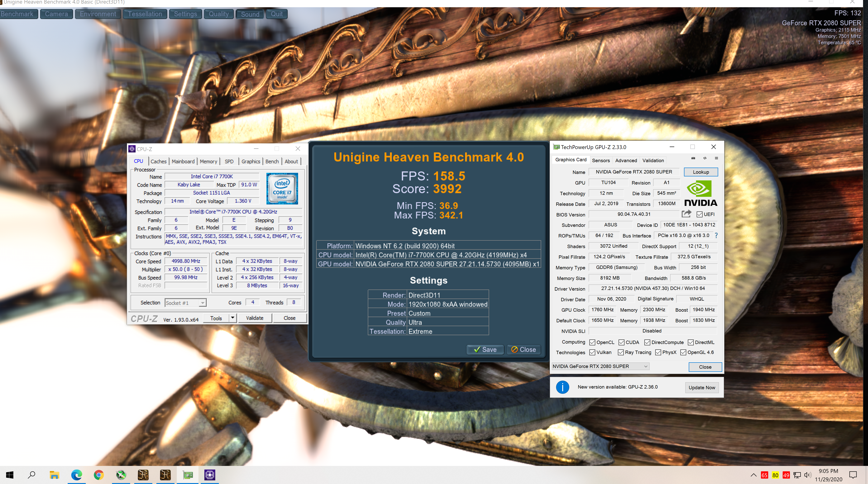The height and width of the screenshot is (484, 868).
Task: Switch to the Sensors tab in GPU-Z
Action: (x=601, y=160)
